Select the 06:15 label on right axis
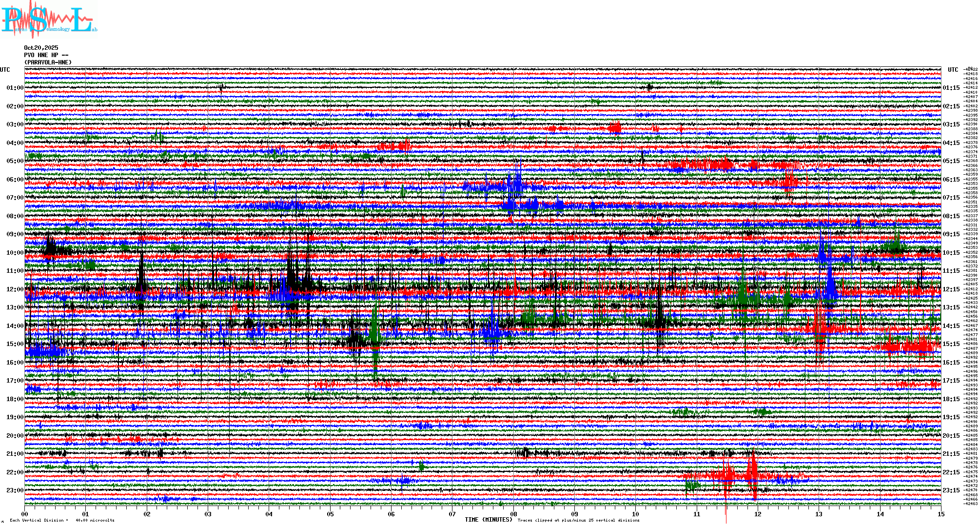This screenshot has height=527, width=980. coord(951,180)
